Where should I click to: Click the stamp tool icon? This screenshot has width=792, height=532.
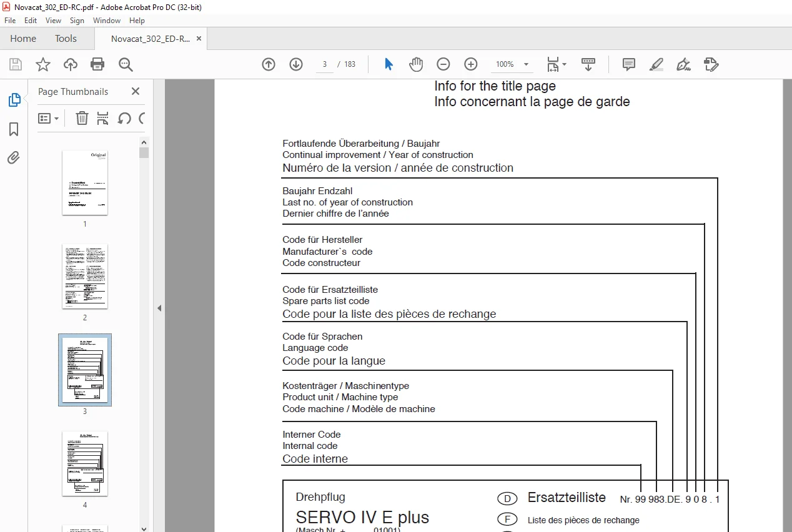tap(711, 64)
